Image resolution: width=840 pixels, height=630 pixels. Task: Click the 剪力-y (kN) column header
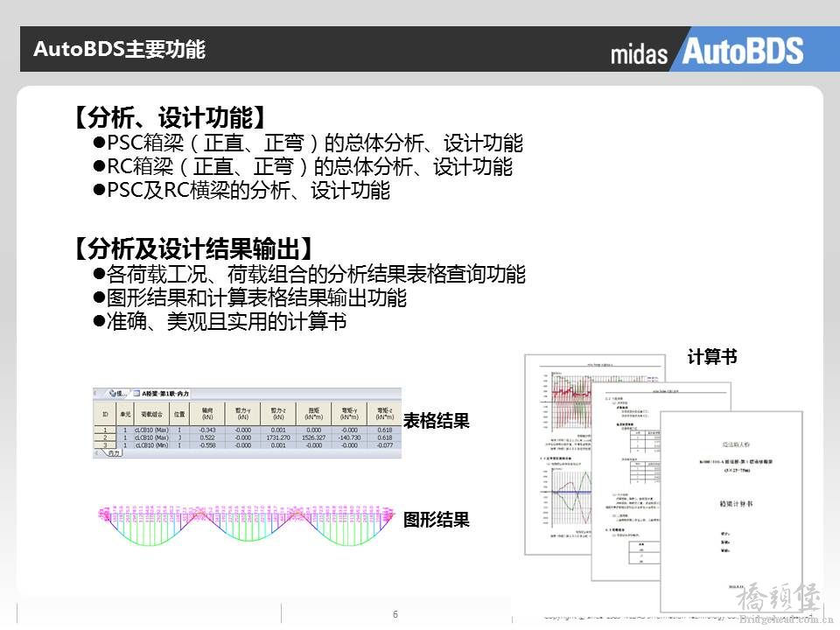pyautogui.click(x=242, y=414)
